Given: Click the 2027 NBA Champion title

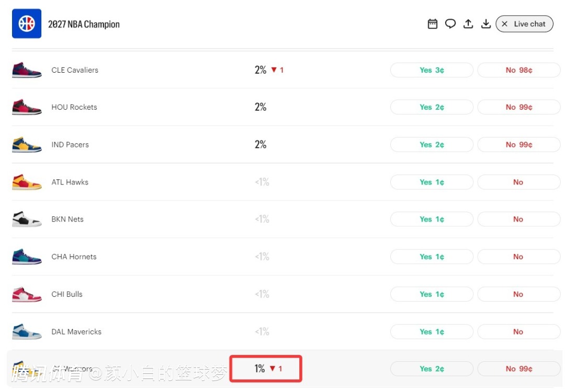Looking at the screenshot, I should 84,24.
